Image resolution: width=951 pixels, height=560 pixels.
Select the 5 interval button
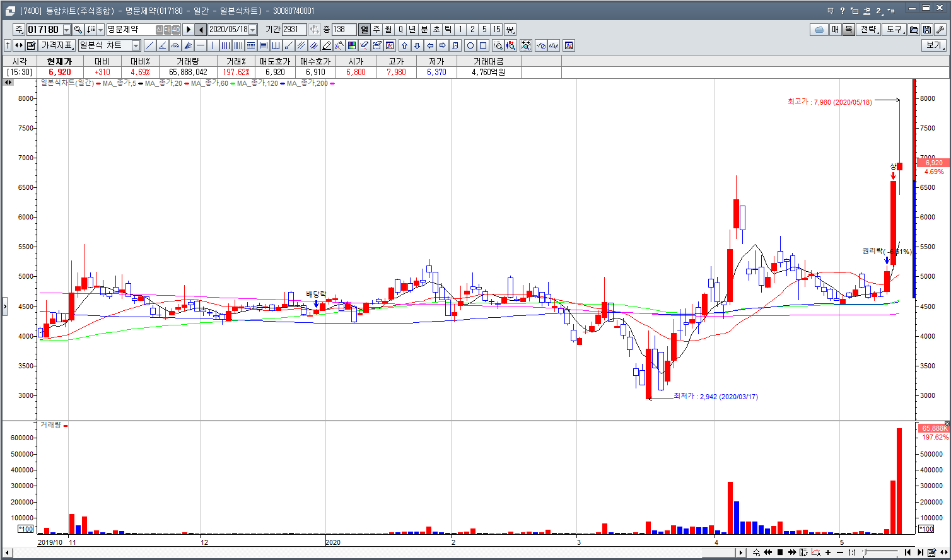tap(484, 30)
